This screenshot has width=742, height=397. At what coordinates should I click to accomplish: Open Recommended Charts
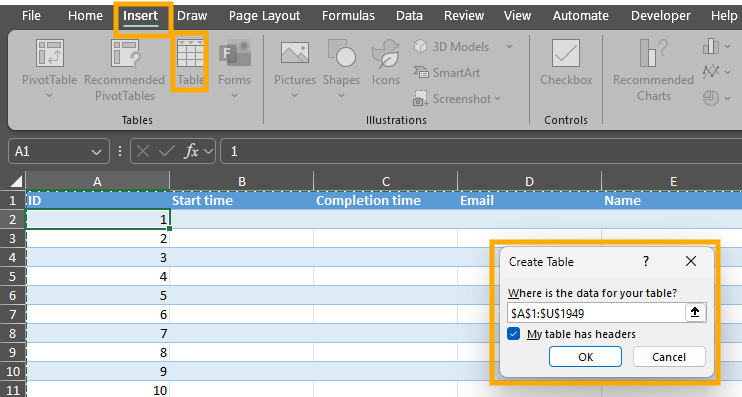[654, 70]
